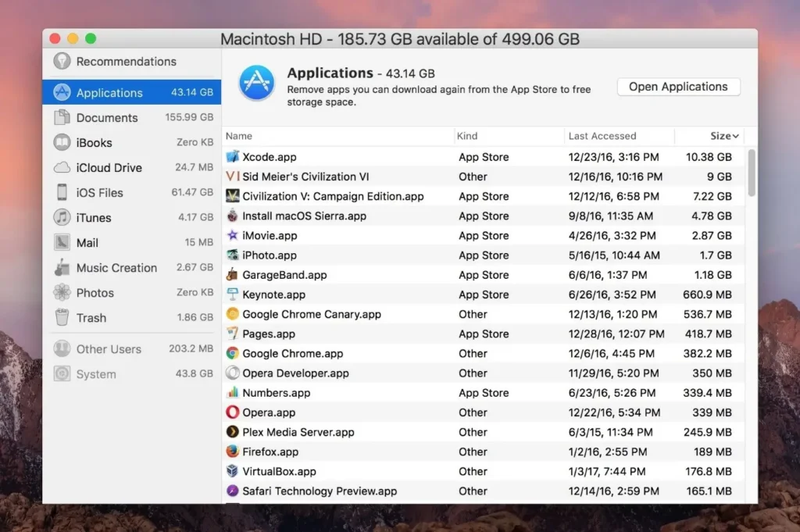800x532 pixels.
Task: Open the Mail storage category
Action: click(x=131, y=242)
